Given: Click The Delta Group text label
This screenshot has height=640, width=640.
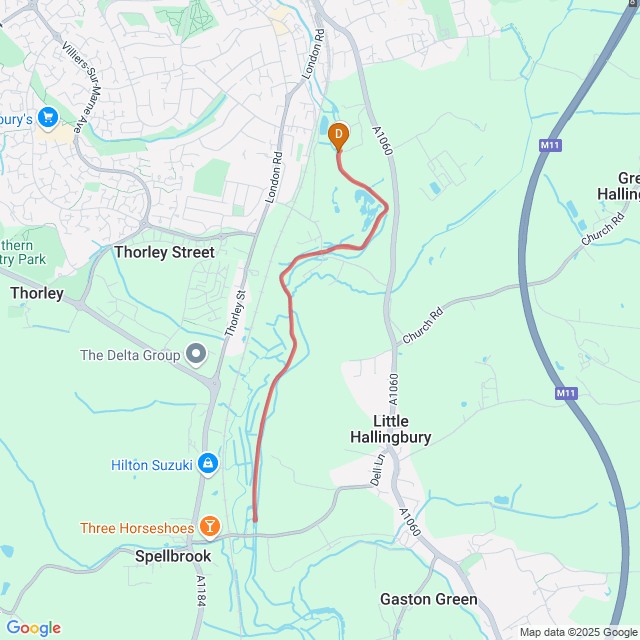Looking at the screenshot, I should (130, 355).
